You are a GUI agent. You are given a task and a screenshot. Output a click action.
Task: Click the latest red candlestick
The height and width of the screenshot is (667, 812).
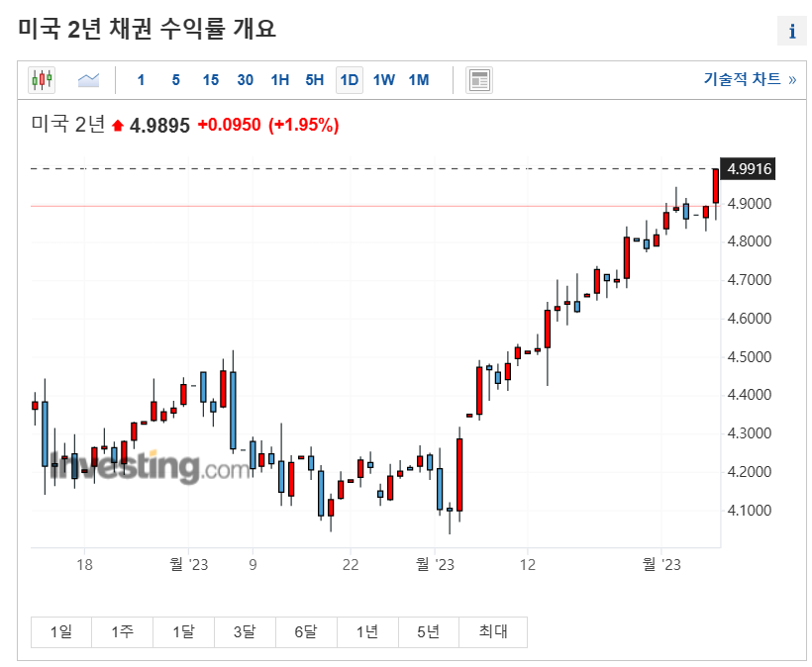(x=716, y=186)
